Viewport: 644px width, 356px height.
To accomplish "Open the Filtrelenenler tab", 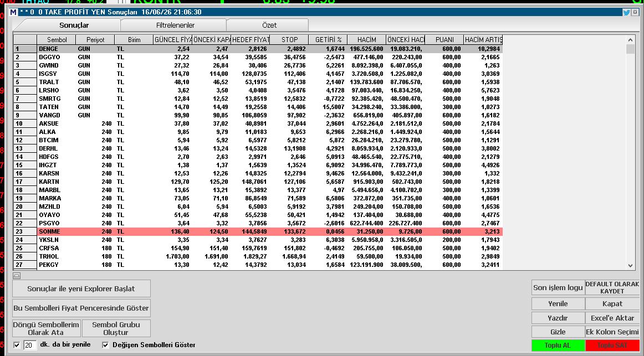I will tap(175, 25).
